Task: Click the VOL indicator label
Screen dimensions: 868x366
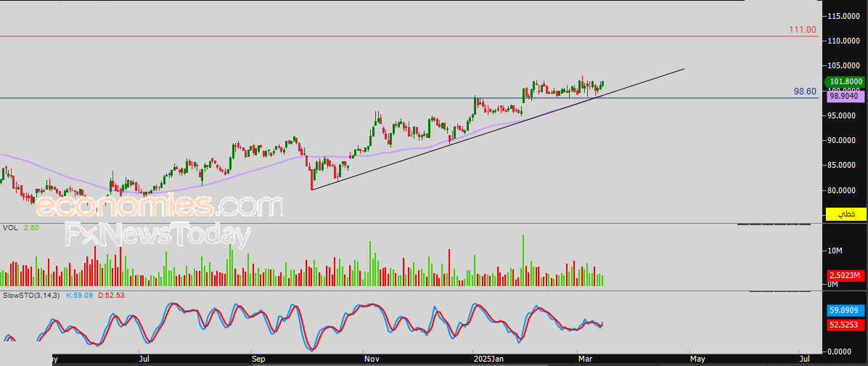Action: click(10, 228)
